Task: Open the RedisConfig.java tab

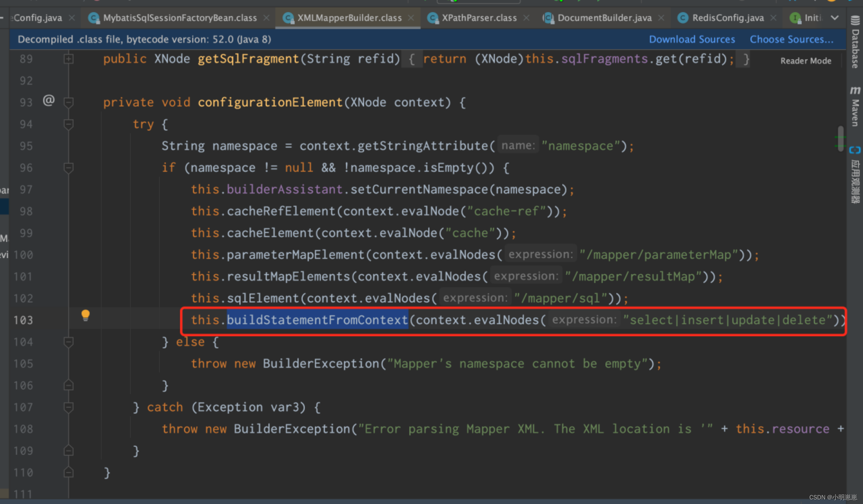Action: [728, 17]
